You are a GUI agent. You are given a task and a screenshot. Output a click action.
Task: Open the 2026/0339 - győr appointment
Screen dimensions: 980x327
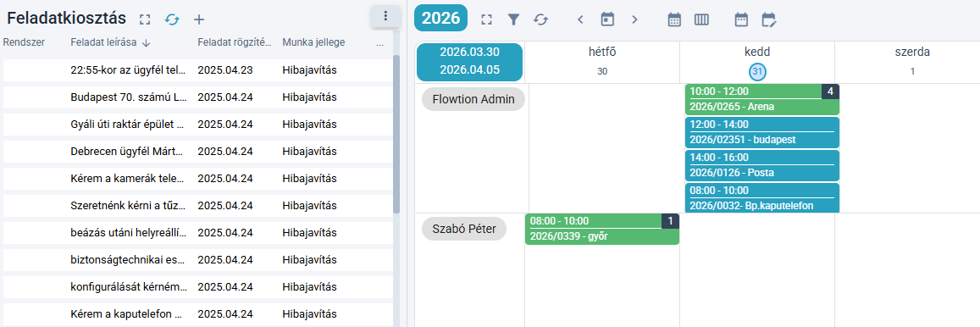click(602, 229)
